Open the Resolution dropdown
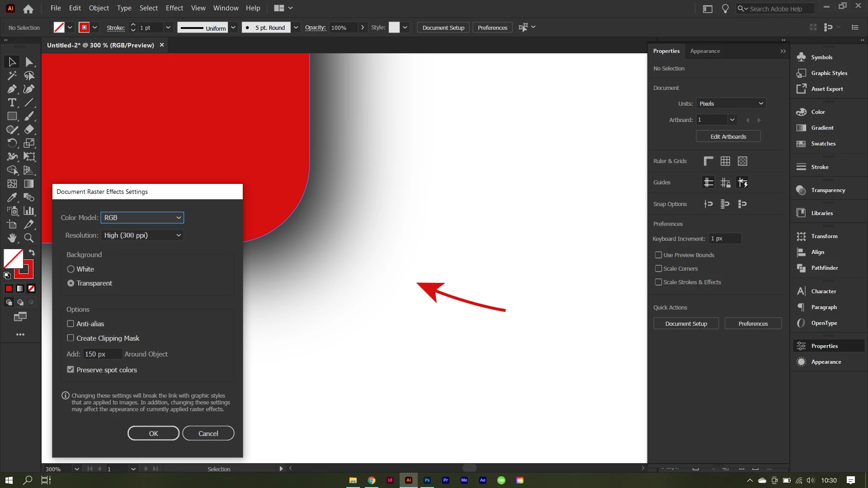Viewport: 868px width, 488px height. 142,235
